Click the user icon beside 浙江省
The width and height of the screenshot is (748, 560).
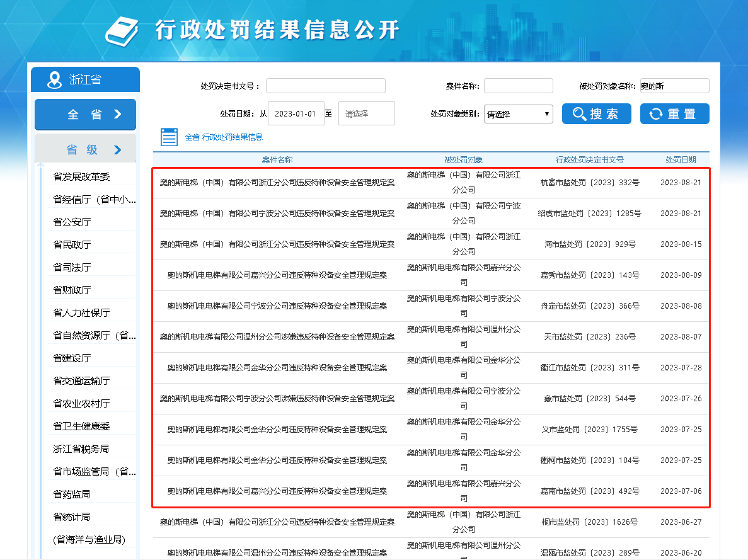[54, 79]
